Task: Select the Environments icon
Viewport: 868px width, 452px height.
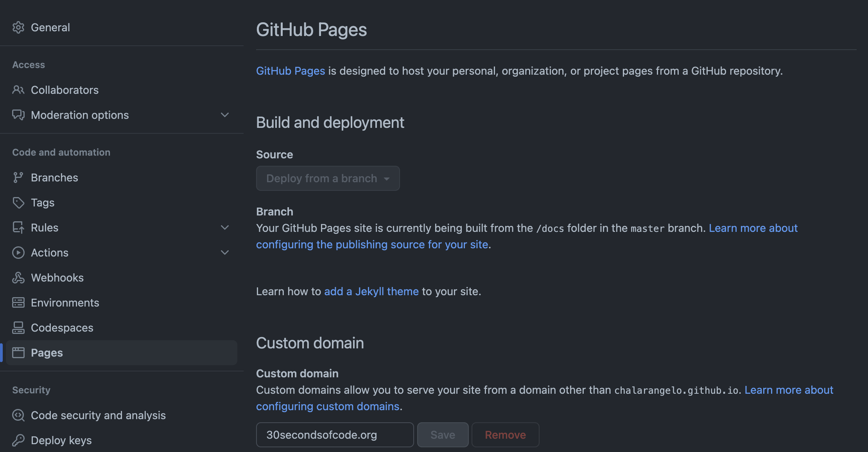Action: click(18, 303)
